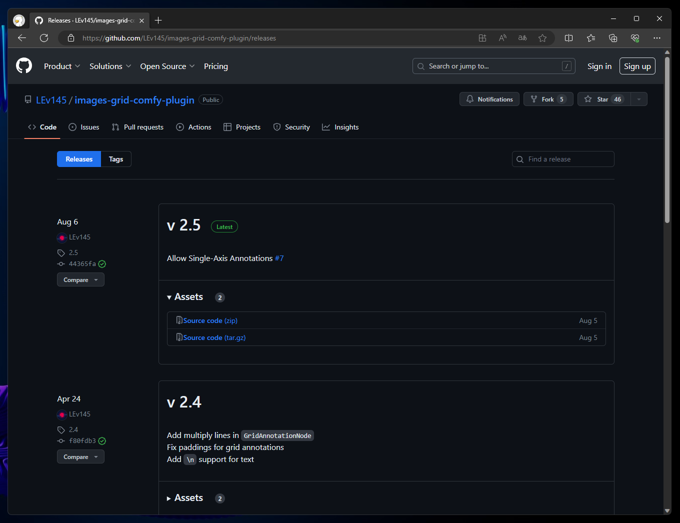Open Compare dropdown for v 2.4
Image resolution: width=680 pixels, height=523 pixels.
click(x=81, y=457)
